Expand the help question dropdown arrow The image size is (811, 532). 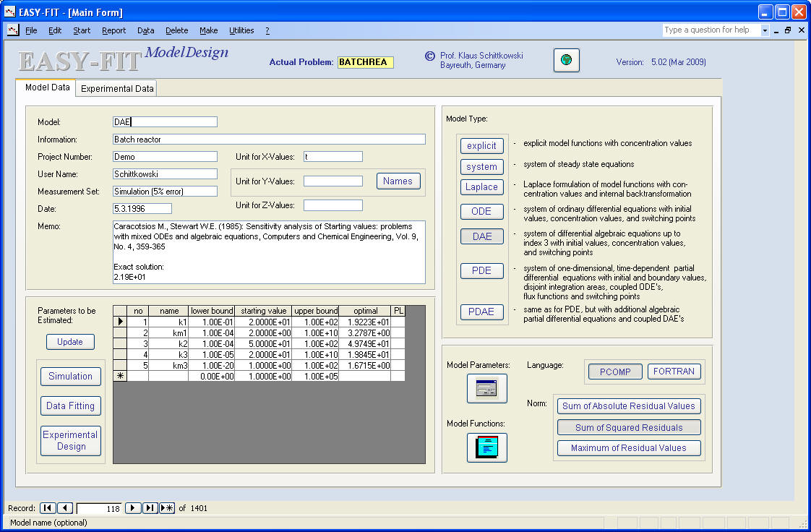click(x=765, y=30)
